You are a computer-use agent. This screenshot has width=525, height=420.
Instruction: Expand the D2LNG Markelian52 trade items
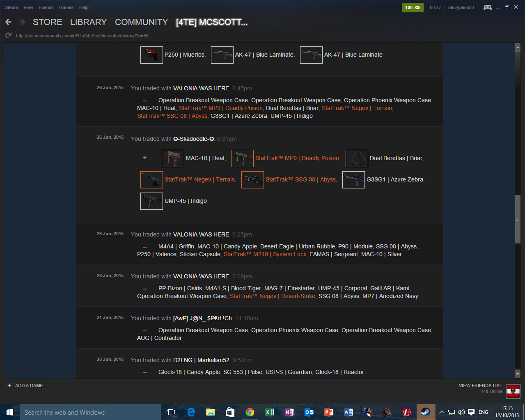tap(144, 372)
